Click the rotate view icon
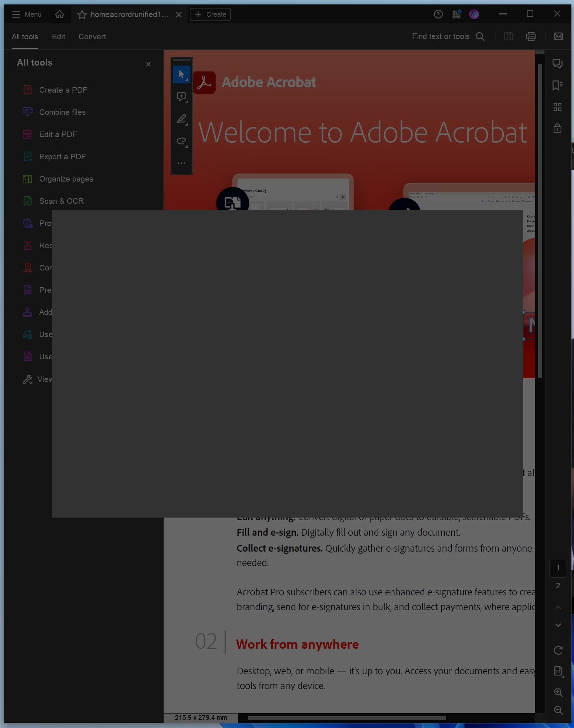The height and width of the screenshot is (728, 574). click(558, 651)
